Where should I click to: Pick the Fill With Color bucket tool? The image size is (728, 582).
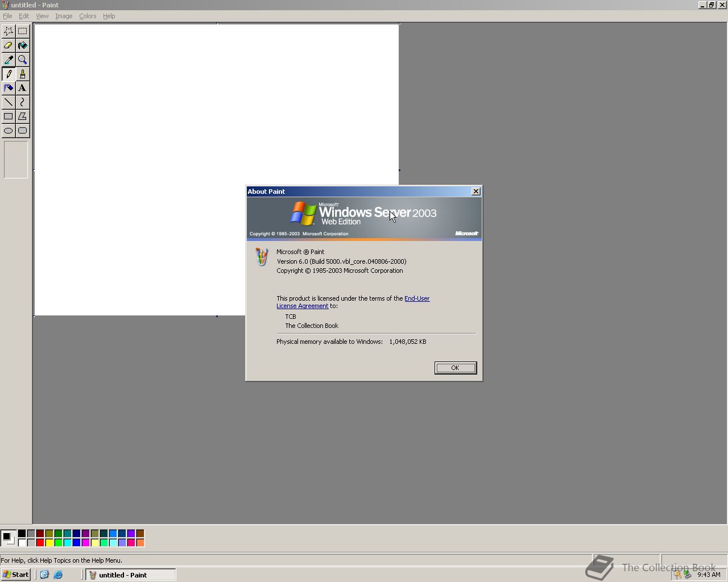click(x=22, y=45)
